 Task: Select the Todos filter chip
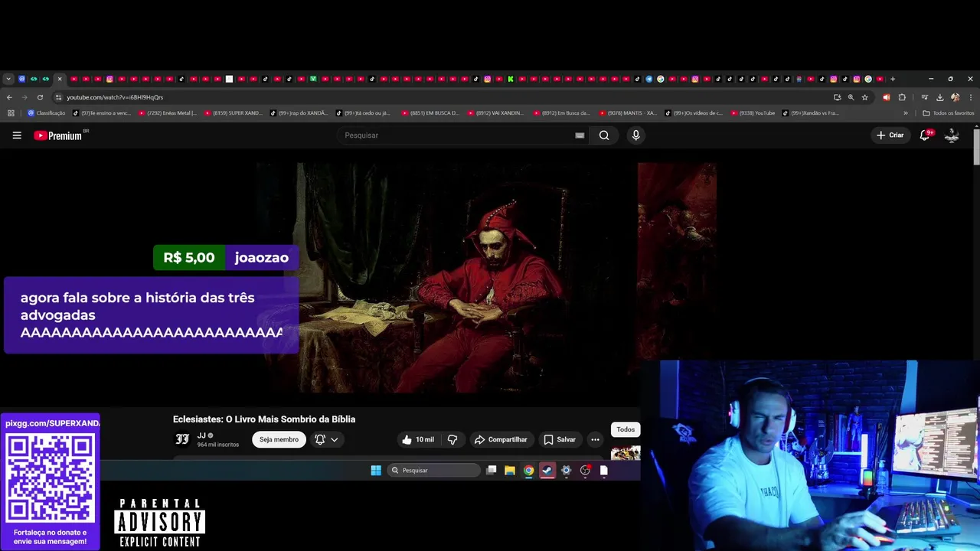(626, 429)
